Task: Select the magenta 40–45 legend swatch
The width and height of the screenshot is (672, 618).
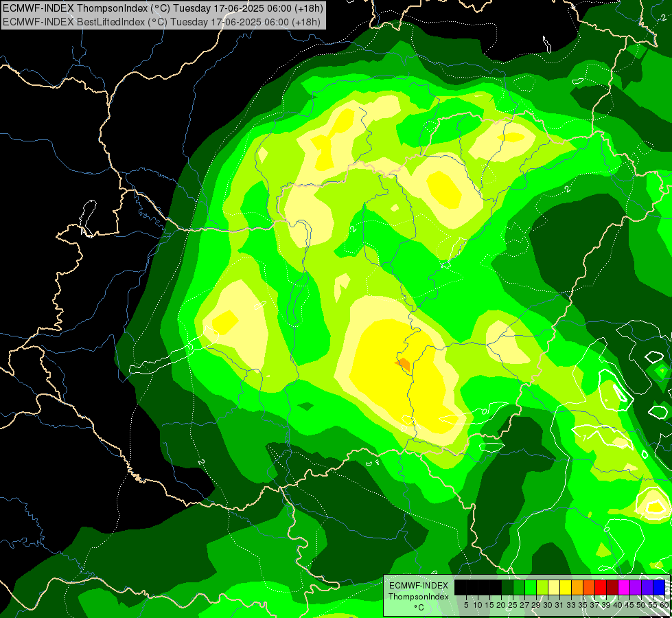Action: pyautogui.click(x=624, y=587)
